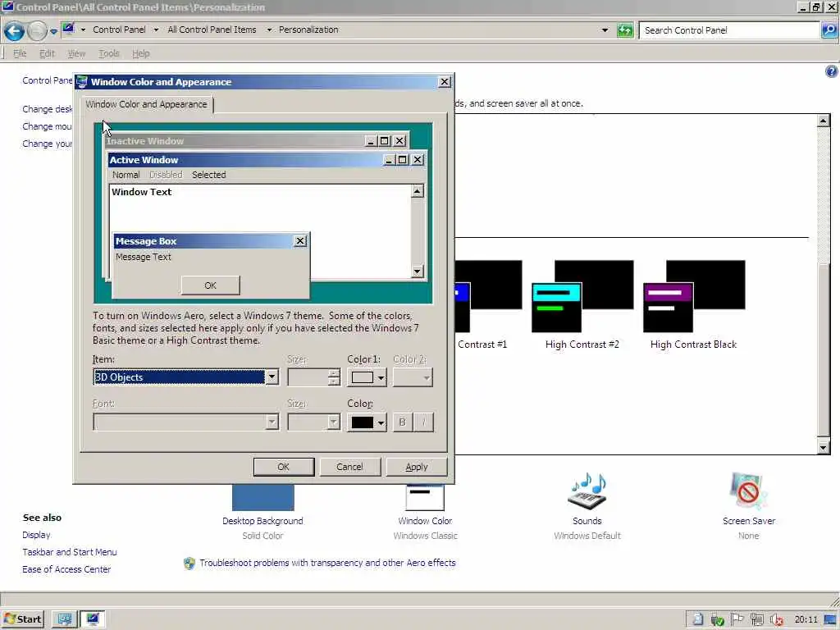This screenshot has width=840, height=630.
Task: Expand dropdown arrow after All Control Panel Items
Action: tap(269, 30)
